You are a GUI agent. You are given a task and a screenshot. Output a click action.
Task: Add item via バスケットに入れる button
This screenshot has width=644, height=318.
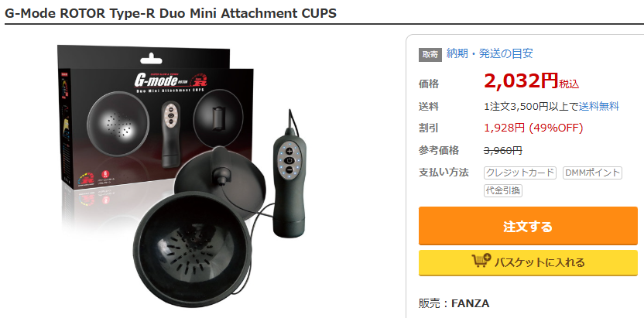point(528,262)
